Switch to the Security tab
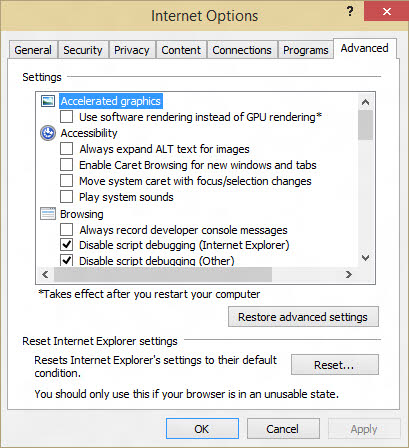This screenshot has height=448, width=409. pyautogui.click(x=83, y=50)
